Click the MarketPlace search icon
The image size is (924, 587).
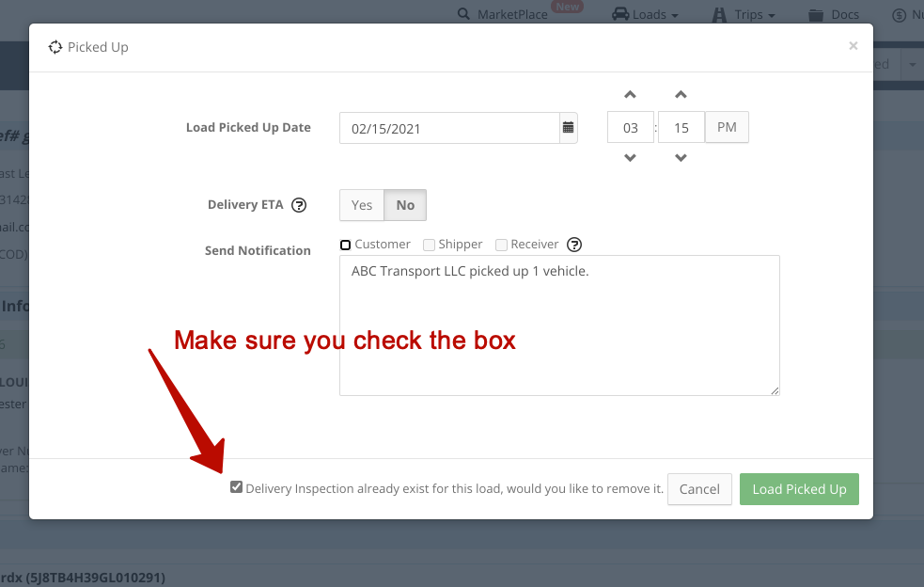click(463, 14)
